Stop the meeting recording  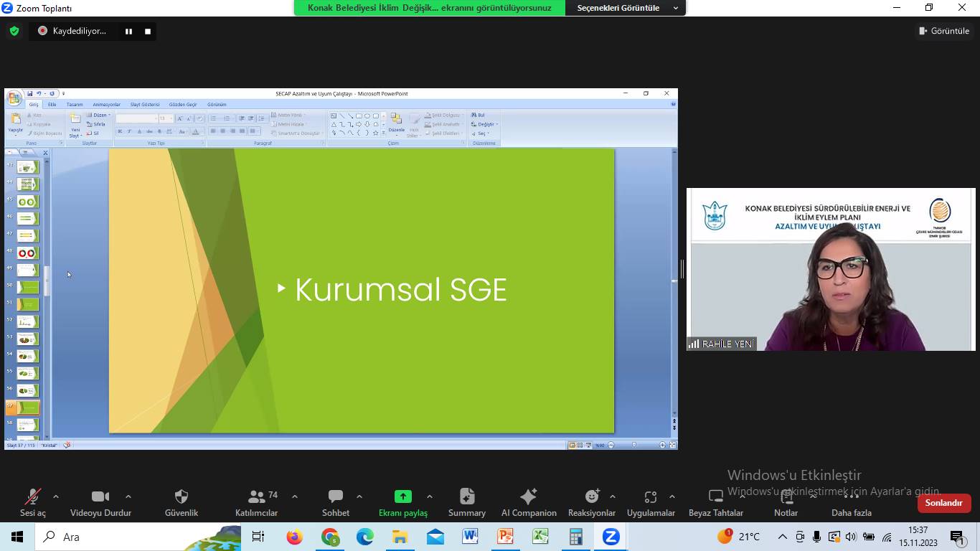tap(148, 31)
